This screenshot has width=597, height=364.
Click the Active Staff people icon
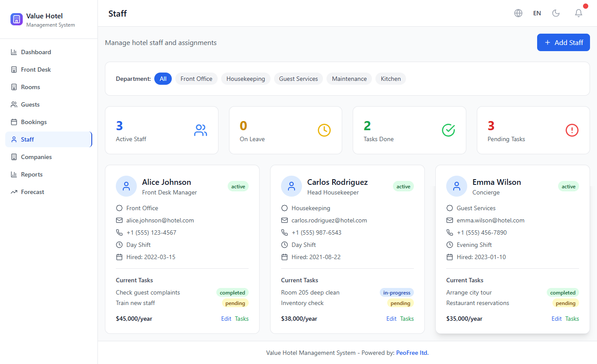tap(201, 130)
